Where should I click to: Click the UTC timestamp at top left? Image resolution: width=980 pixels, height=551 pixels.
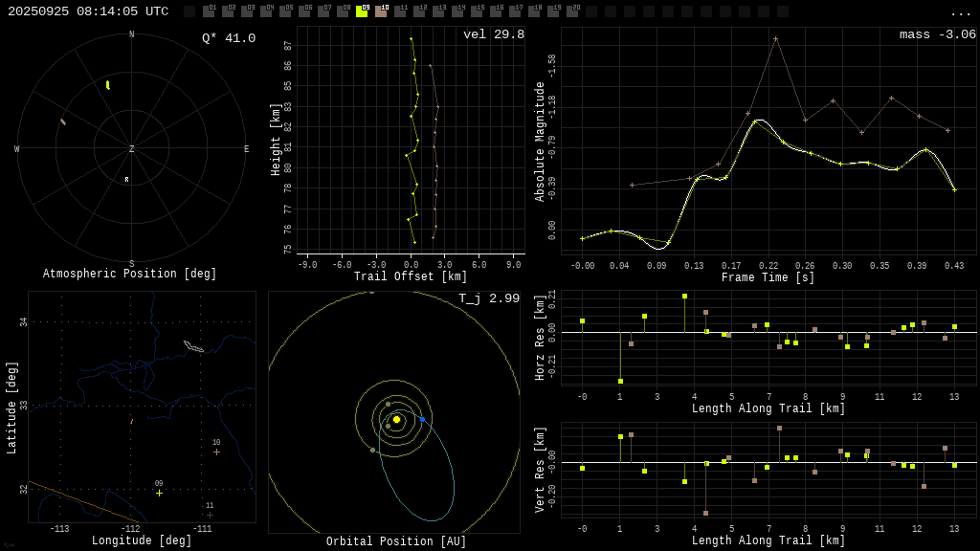pyautogui.click(x=88, y=11)
